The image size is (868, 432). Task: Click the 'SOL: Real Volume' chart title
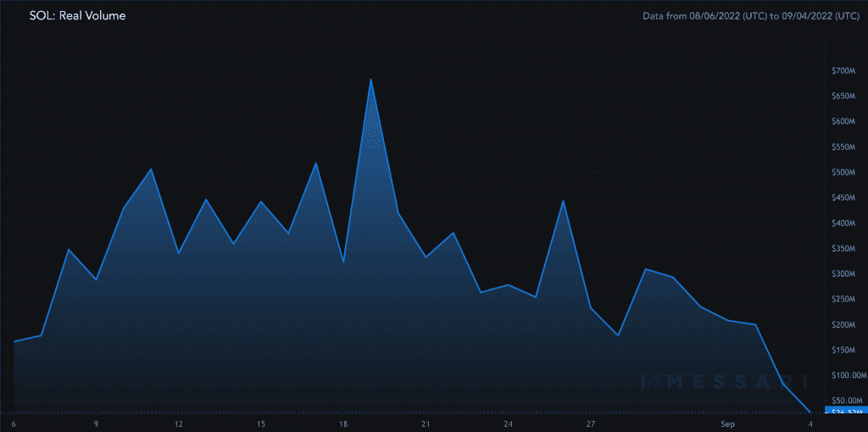77,16
